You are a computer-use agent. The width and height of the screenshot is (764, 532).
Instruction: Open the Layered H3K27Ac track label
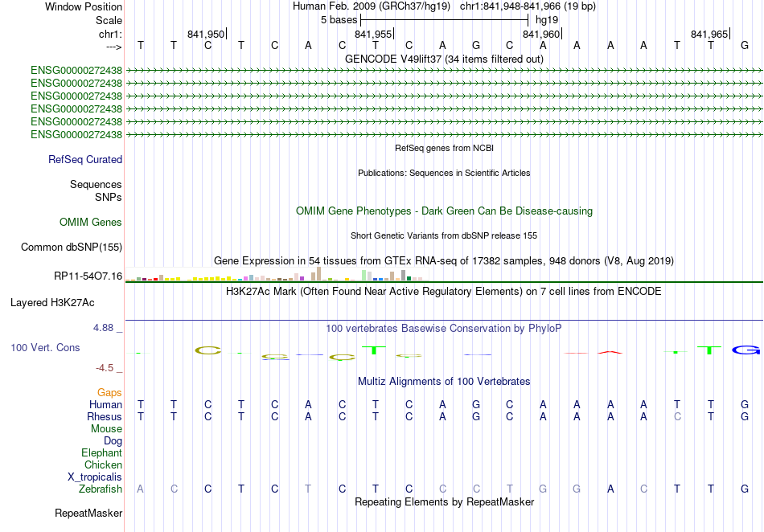click(52, 303)
